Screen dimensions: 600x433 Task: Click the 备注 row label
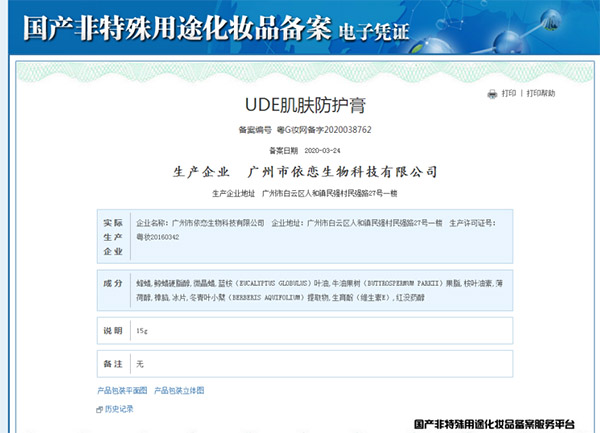coord(113,364)
